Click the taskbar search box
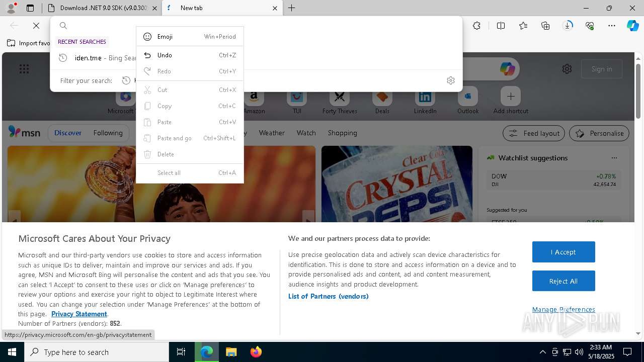Viewport: 644px width, 362px height. coord(97,352)
